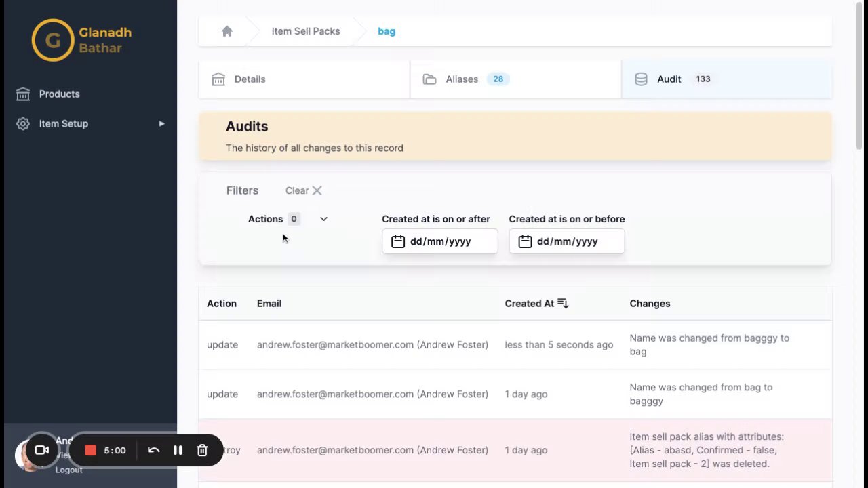
Task: Click the Glanadh Bathar logo
Action: [x=81, y=40]
